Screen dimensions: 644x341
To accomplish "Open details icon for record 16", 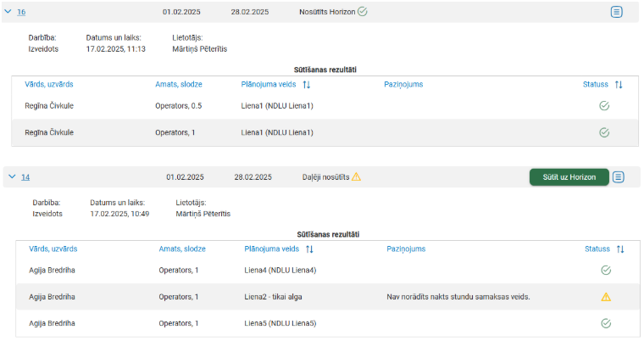I will [617, 12].
